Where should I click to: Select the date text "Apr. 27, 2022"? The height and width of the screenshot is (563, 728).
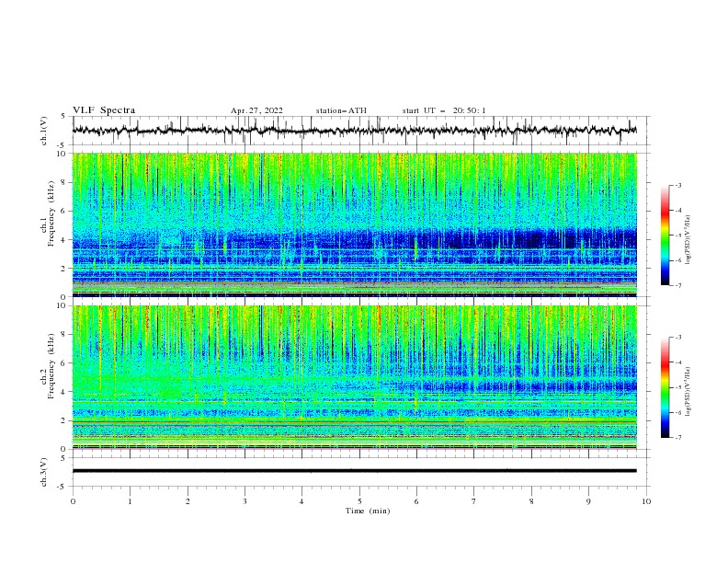(256, 110)
